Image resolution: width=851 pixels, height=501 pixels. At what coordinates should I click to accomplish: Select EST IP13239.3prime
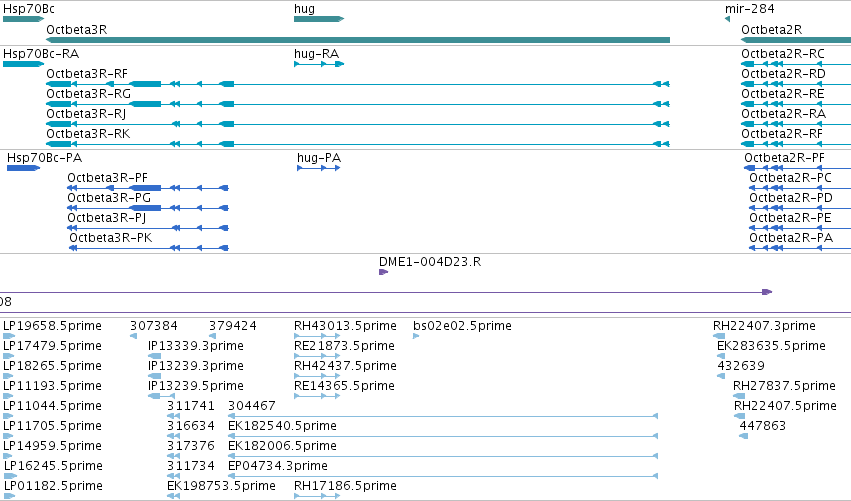tap(196, 366)
